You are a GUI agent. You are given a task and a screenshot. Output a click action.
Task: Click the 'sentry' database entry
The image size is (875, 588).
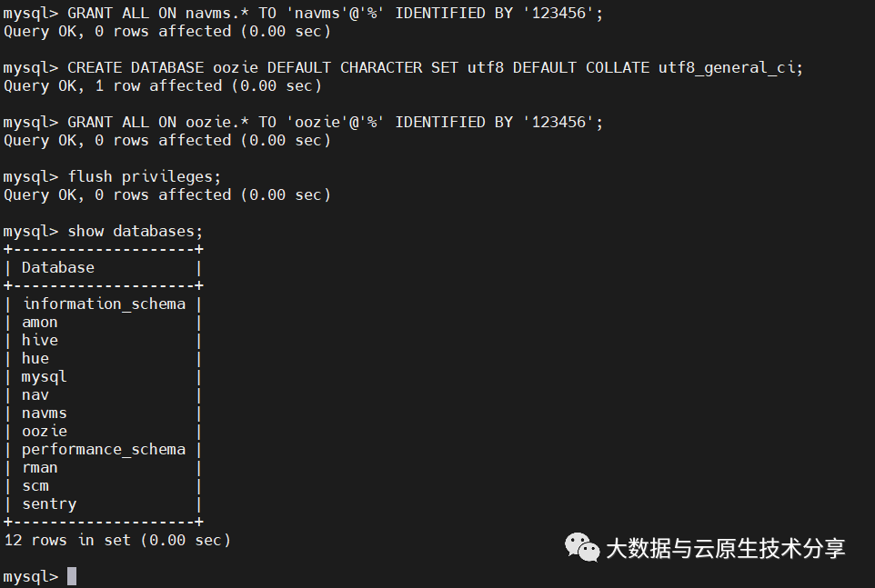[x=49, y=504]
